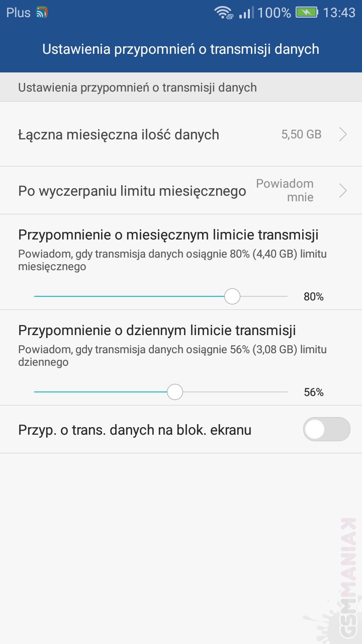Tap daily limit slider handle at 56%

tap(174, 392)
